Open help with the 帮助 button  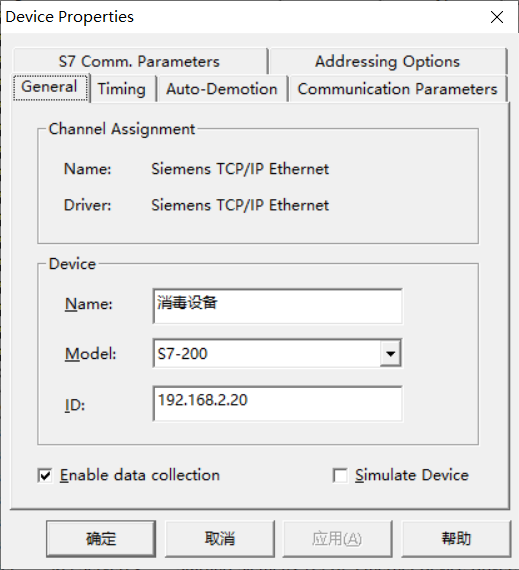pos(456,539)
